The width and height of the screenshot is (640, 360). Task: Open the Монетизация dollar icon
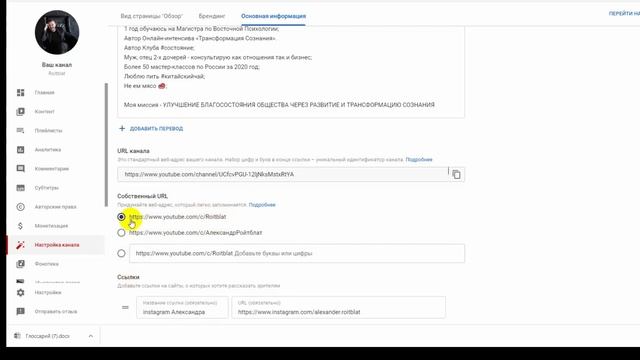[20, 226]
